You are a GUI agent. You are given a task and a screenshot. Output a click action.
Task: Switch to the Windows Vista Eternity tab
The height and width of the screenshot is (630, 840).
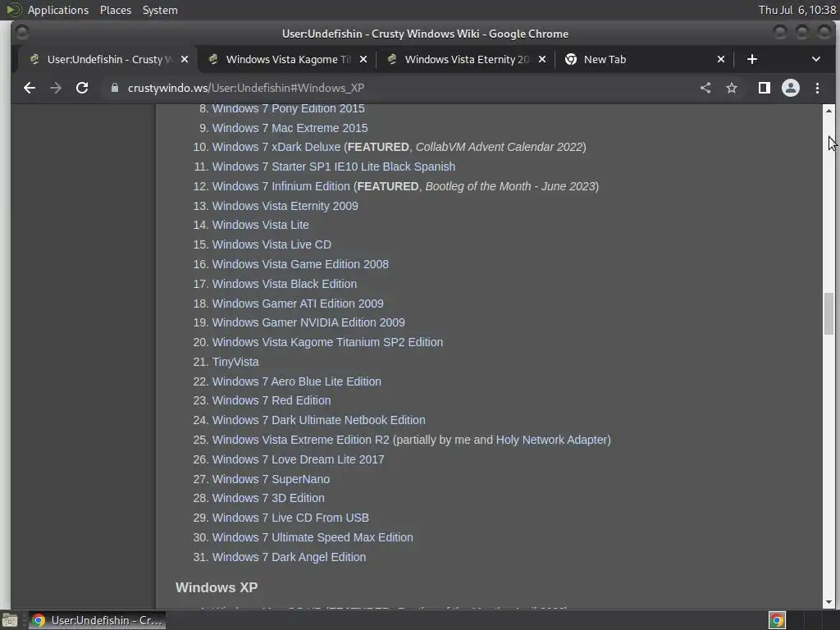(x=467, y=59)
